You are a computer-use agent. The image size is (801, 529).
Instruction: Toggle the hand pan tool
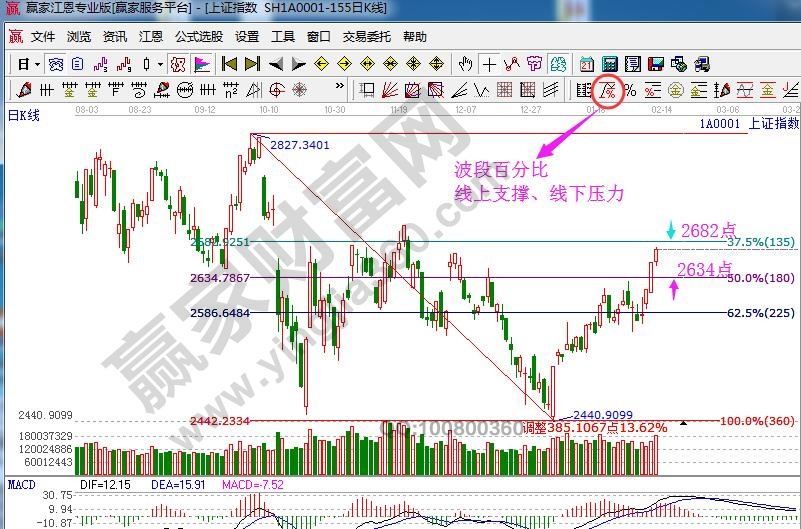(465, 64)
